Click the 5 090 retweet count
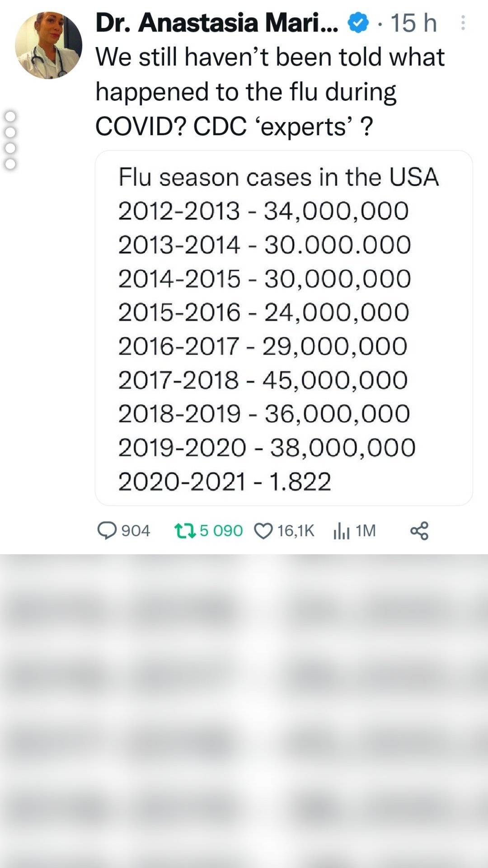 click(x=221, y=530)
